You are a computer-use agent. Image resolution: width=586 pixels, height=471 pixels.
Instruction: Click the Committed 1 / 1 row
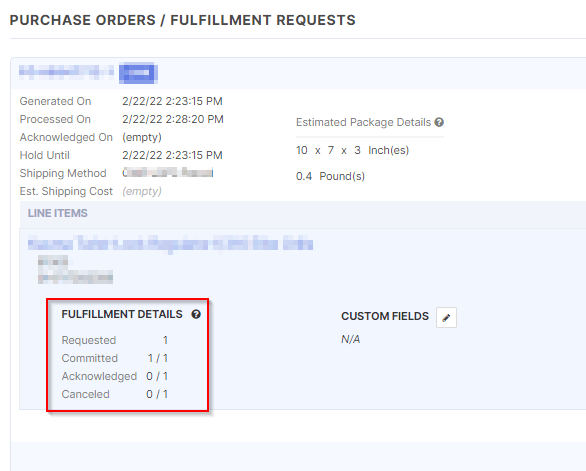(x=115, y=358)
